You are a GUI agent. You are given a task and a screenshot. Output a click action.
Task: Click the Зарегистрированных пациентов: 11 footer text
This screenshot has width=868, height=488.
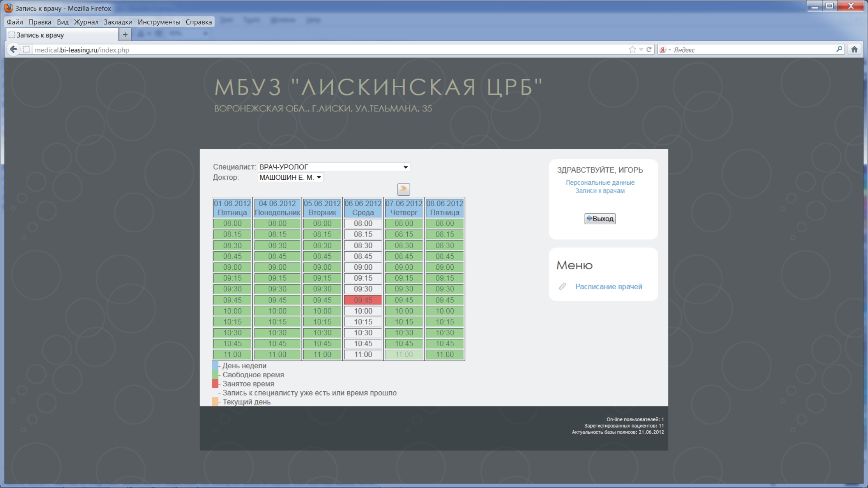pos(624,426)
